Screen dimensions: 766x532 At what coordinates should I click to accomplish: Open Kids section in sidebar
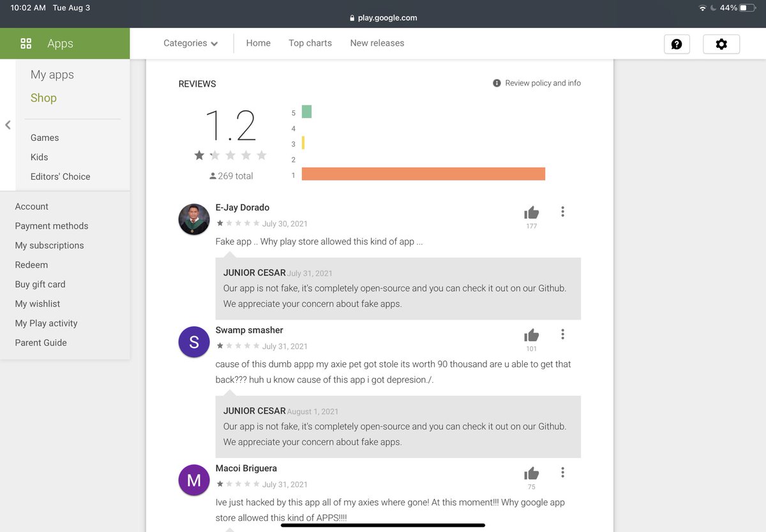39,157
